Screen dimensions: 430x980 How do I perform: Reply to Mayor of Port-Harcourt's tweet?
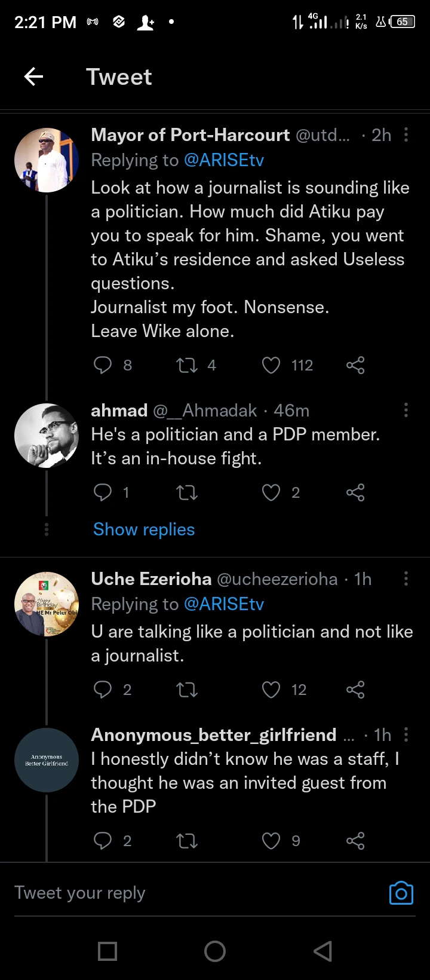tap(103, 365)
